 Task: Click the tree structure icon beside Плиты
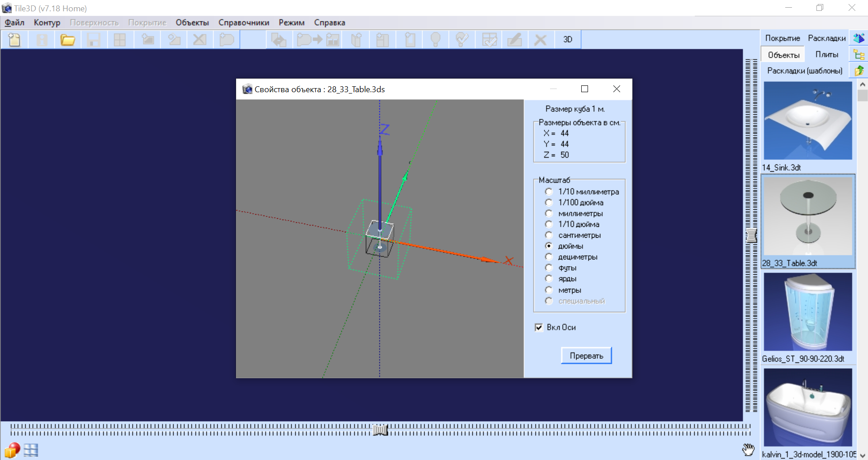(859, 55)
